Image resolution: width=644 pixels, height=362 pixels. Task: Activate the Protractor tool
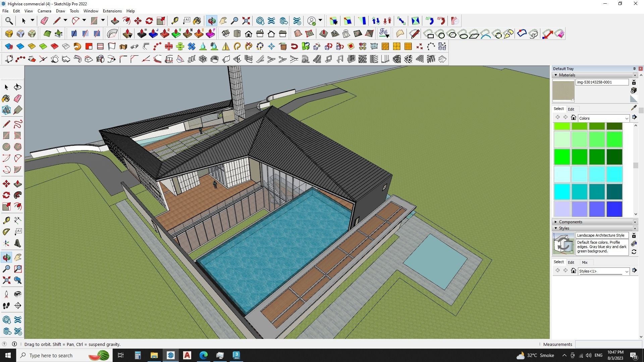point(6,232)
